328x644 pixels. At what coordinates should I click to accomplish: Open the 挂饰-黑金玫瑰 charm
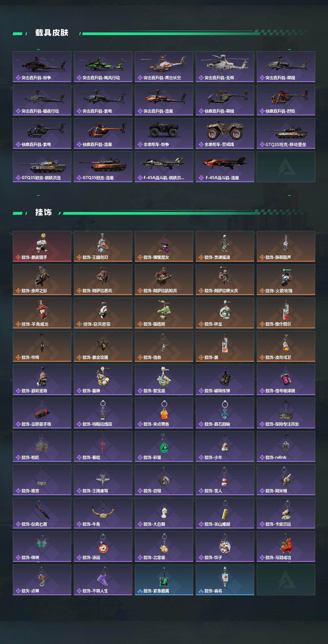103,346
